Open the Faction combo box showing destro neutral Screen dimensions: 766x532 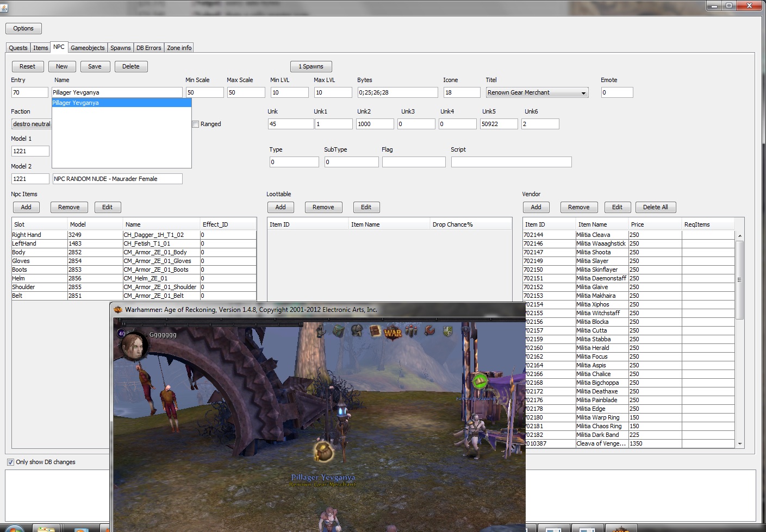click(32, 124)
